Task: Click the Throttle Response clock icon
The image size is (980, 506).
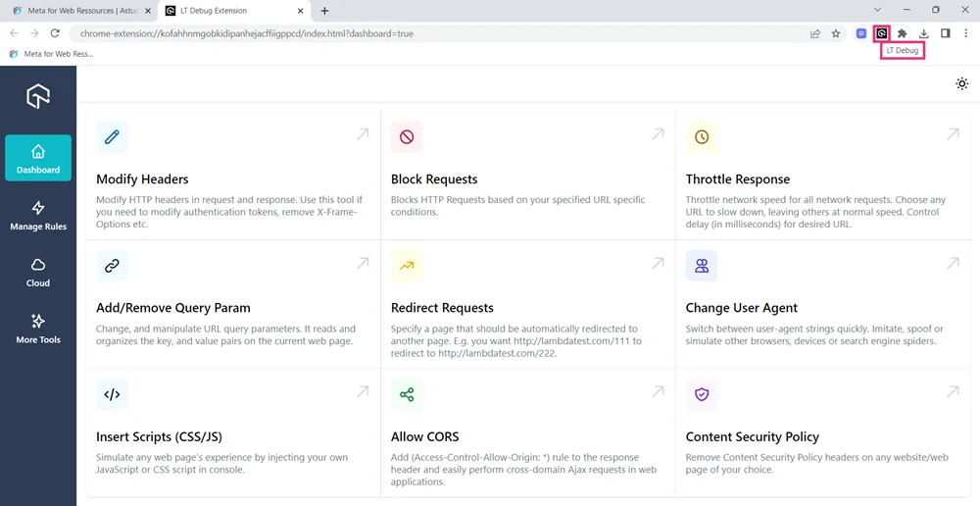Action: point(702,137)
